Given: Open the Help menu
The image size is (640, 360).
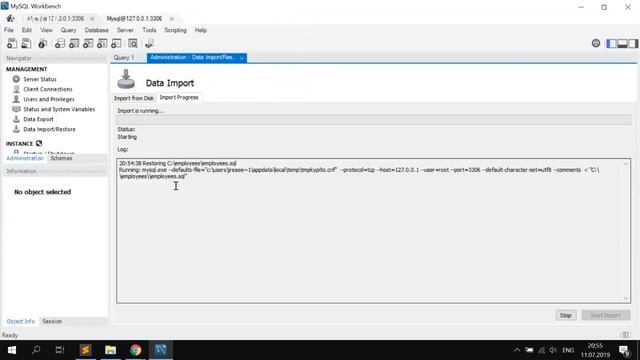Looking at the screenshot, I should click(x=200, y=30).
